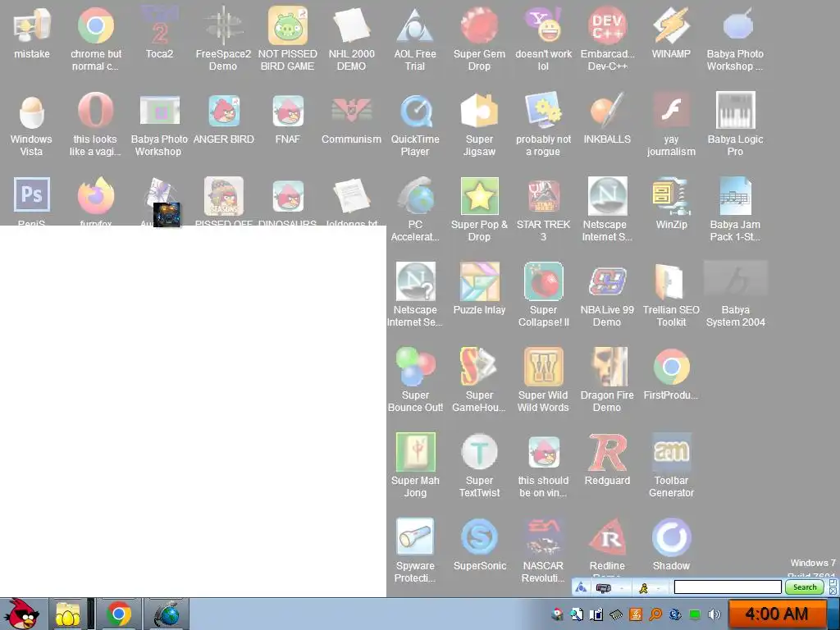This screenshot has height=630, width=840.
Task: Expand AIM running man dropdown
Action: point(658,588)
